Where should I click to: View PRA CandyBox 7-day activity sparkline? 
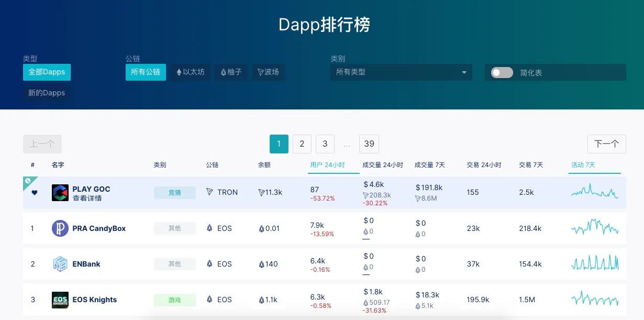(595, 227)
